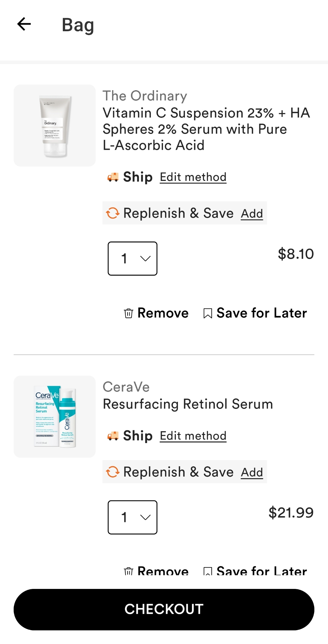Add Replenish & Save to Vitamin C Suspension
This screenshot has height=644, width=328.
(252, 213)
